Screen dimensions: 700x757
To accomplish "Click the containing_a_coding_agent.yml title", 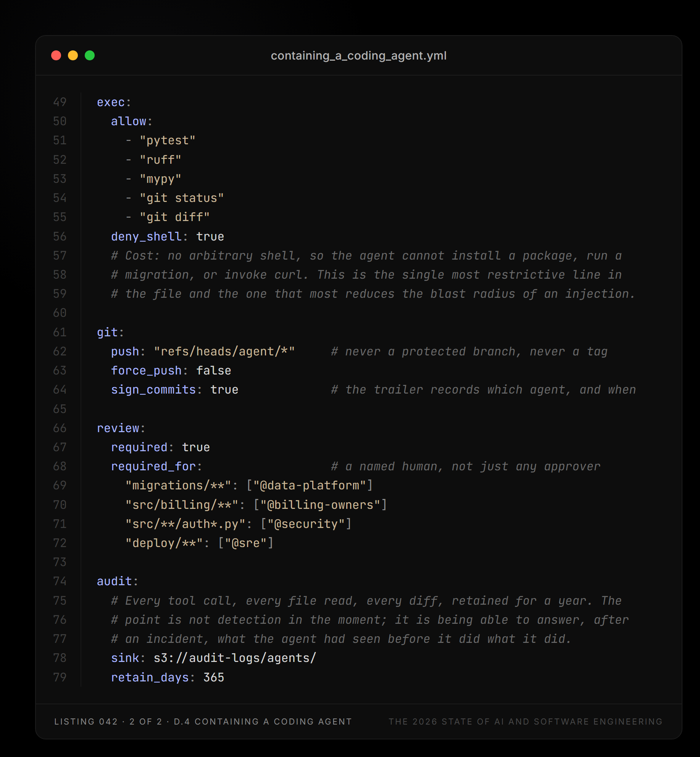I will (358, 56).
